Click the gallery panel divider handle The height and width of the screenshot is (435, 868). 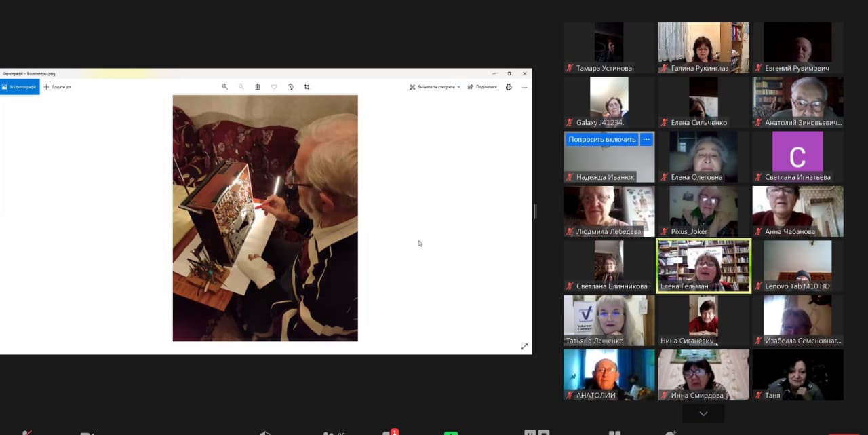click(535, 211)
